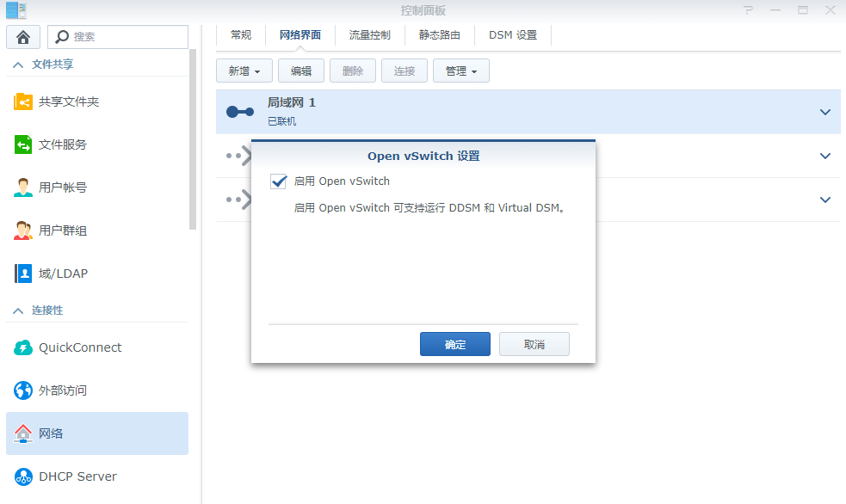Select the 外部访问 globe icon
The width and height of the screenshot is (846, 504).
23,390
